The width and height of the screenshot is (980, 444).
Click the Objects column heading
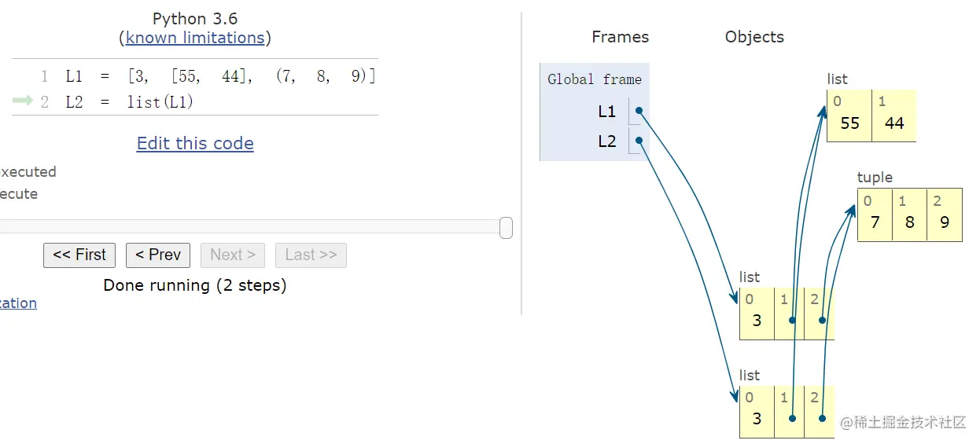tap(754, 37)
